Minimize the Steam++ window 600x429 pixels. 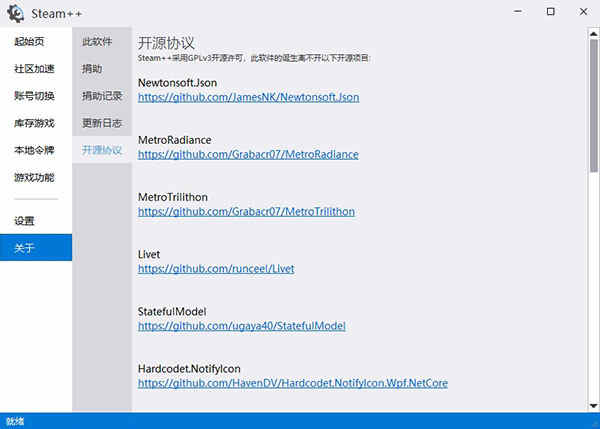518,12
